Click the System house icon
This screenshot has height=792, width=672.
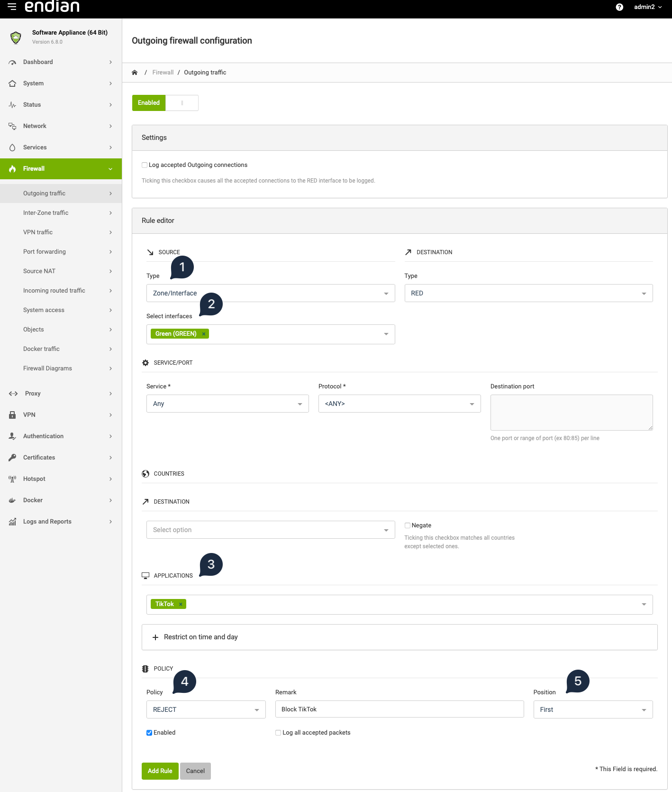[12, 83]
